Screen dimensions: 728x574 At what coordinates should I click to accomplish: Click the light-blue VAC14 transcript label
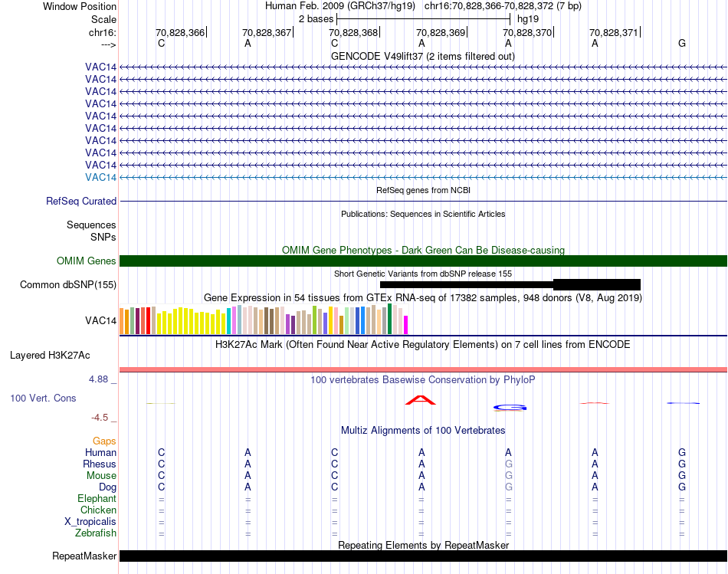pos(100,177)
